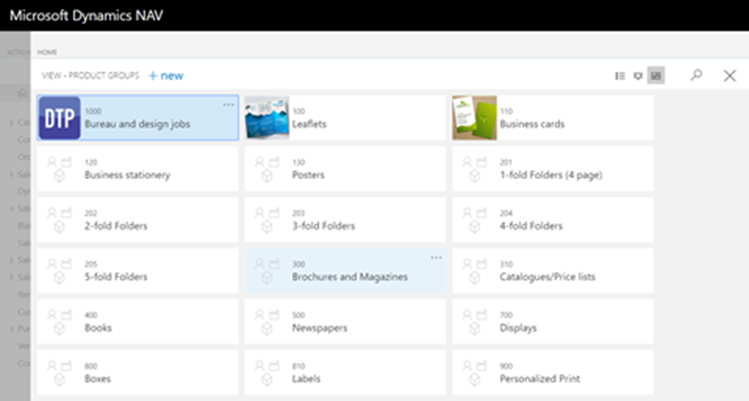
Task: Click the home icon in the dimmed sidebar
Action: click(22, 93)
